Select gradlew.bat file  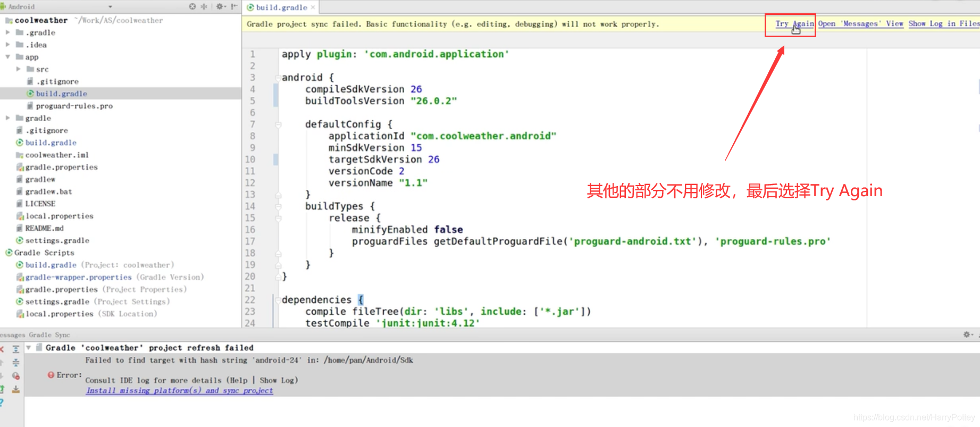tap(48, 191)
